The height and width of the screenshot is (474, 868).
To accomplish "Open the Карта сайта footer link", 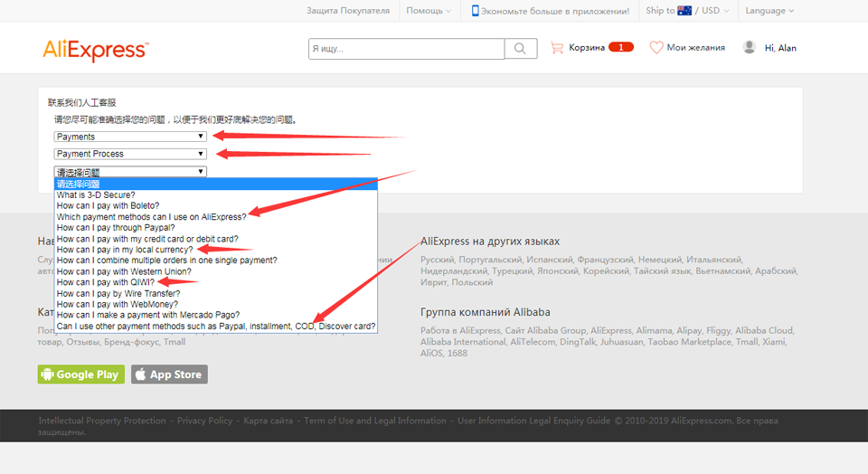I will (x=268, y=421).
